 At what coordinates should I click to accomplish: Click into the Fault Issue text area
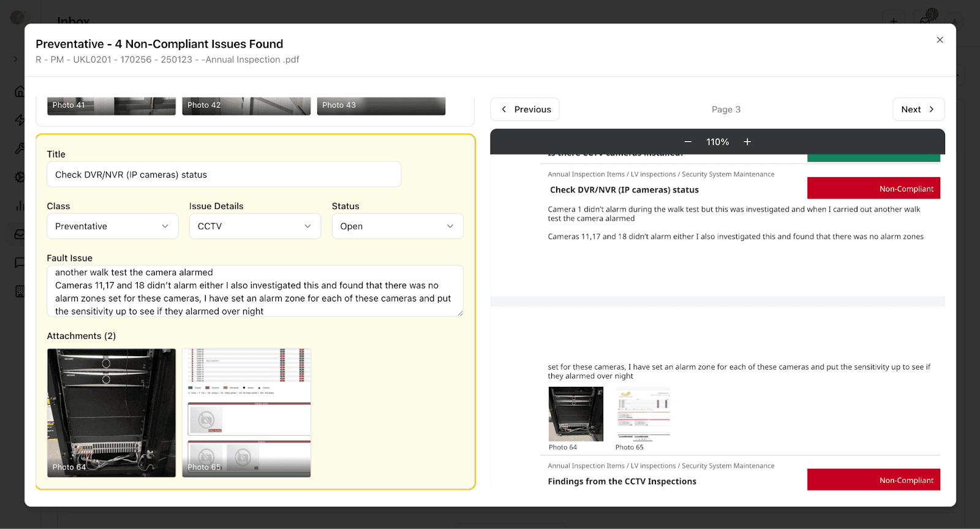pos(255,291)
